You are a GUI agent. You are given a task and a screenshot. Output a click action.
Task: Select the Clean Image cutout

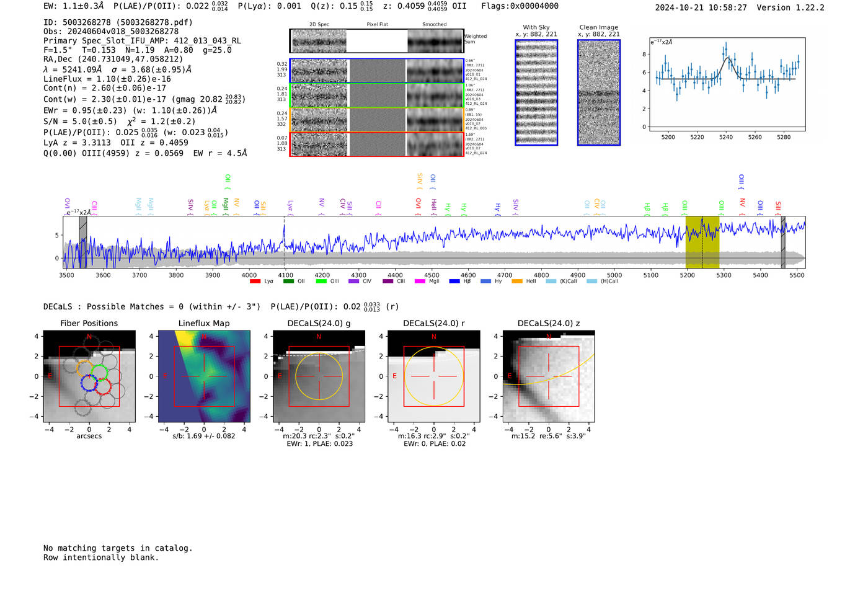pos(599,92)
